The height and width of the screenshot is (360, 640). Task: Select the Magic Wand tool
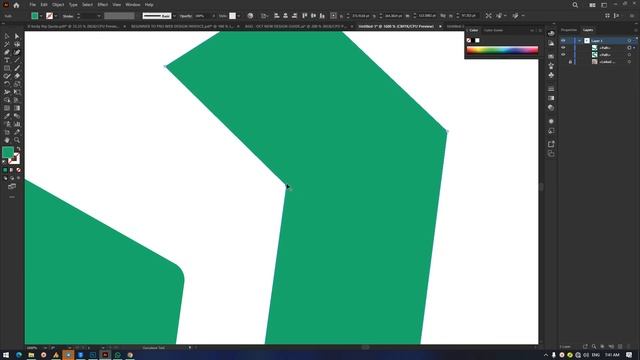pyautogui.click(x=7, y=44)
